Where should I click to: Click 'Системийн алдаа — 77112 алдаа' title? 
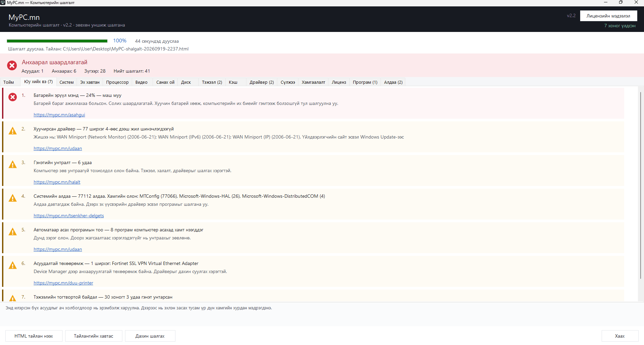tap(179, 196)
